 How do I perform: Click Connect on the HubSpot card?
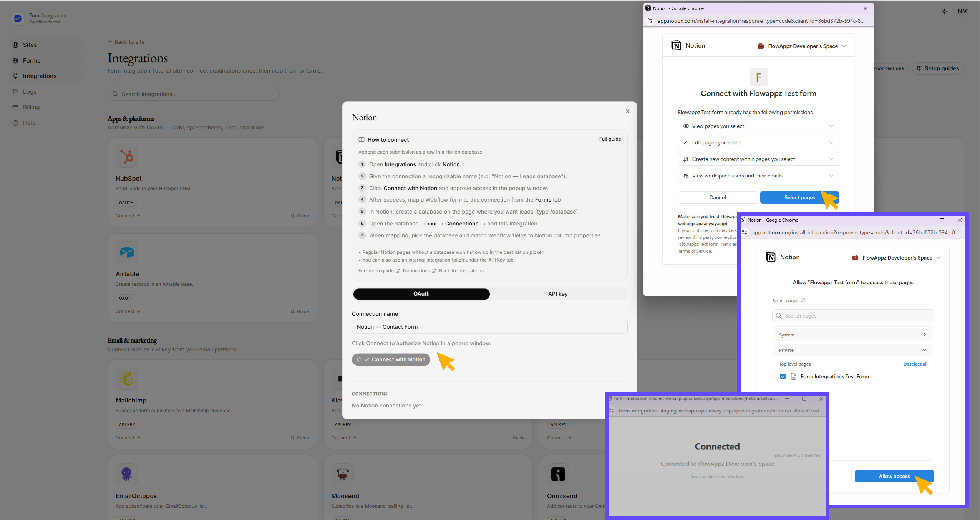(128, 216)
